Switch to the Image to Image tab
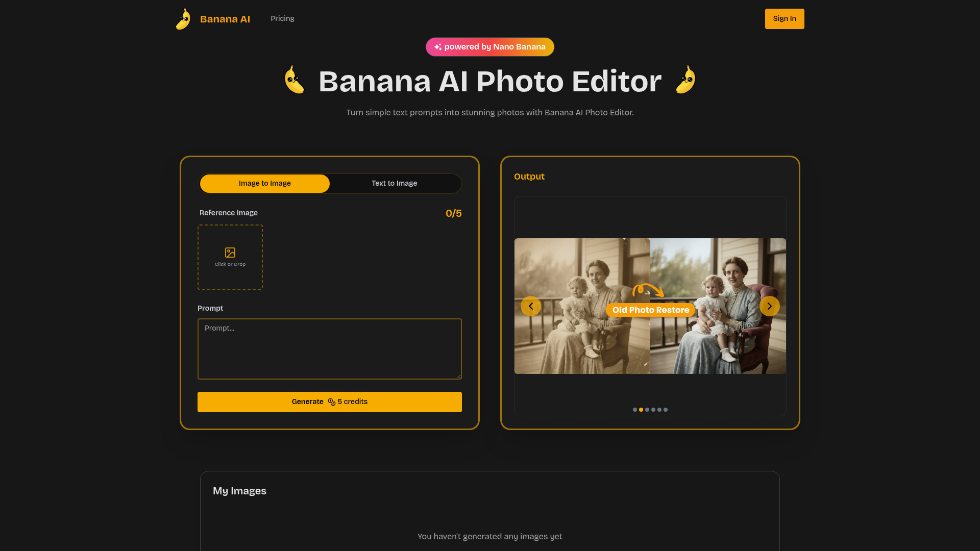This screenshot has width=980, height=551. (x=264, y=183)
